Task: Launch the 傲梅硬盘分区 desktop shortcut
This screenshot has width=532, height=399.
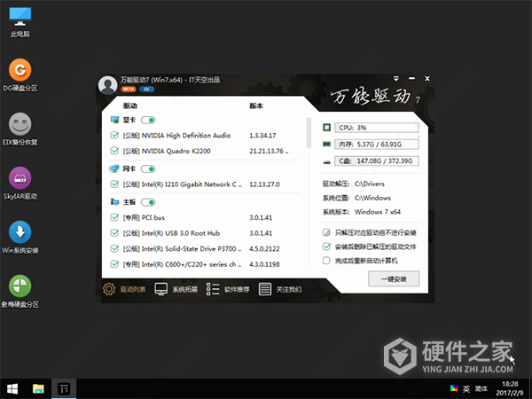Action: 20,291
